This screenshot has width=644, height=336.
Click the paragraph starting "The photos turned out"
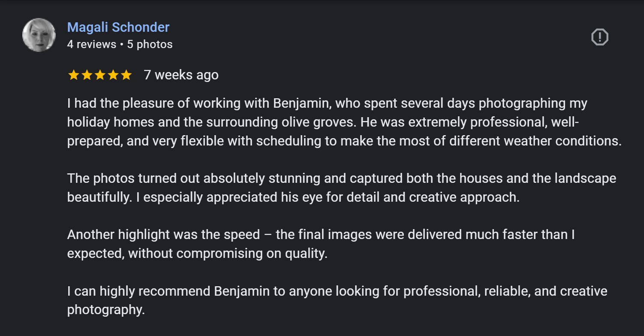click(x=326, y=188)
